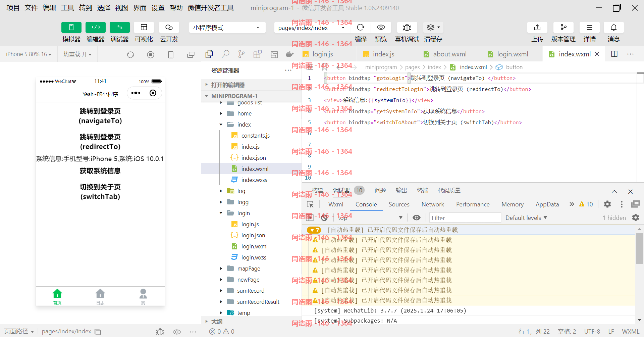
Task: Open the 项目 menu
Action: click(x=13, y=8)
